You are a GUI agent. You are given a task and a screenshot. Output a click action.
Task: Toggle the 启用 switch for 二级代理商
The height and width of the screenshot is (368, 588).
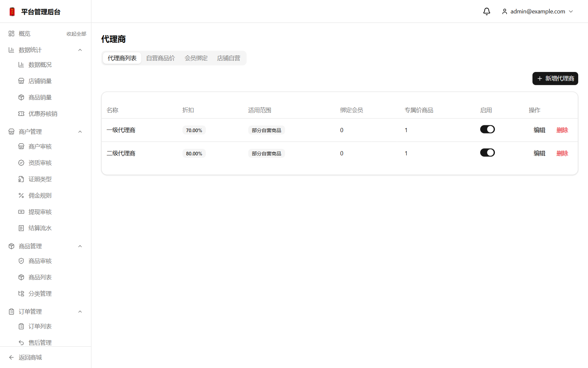coord(487,152)
